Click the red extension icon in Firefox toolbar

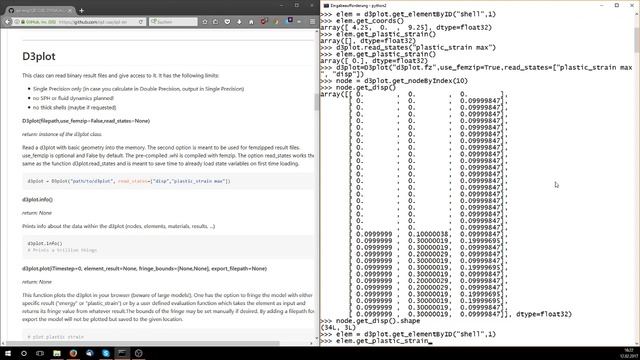264,22
